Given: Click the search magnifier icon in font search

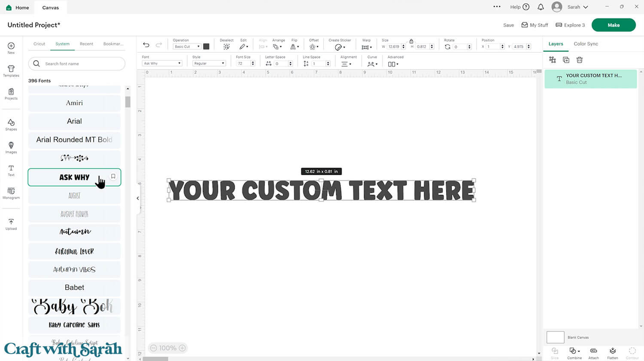Looking at the screenshot, I should (x=36, y=64).
